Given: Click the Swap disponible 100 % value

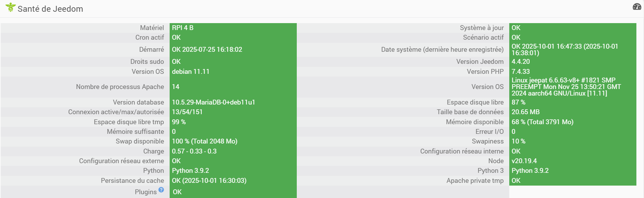Looking at the screenshot, I should 205,141.
